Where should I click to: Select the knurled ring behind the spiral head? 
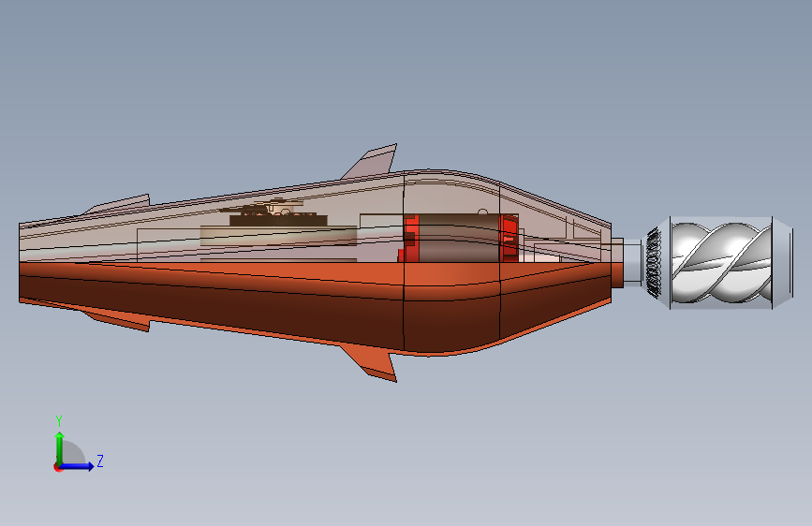pyautogui.click(x=653, y=263)
